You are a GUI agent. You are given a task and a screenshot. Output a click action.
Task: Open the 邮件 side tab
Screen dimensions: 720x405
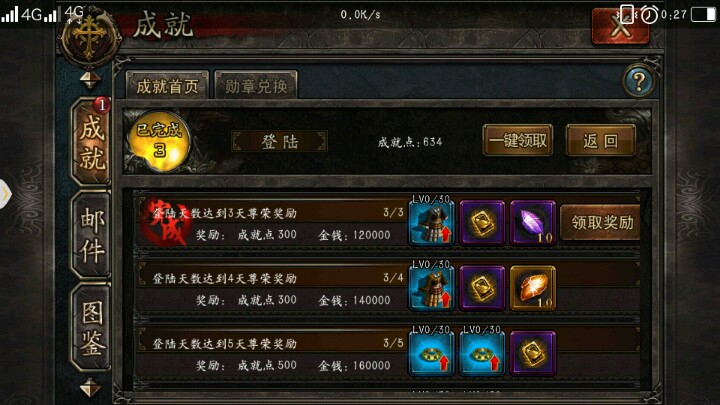tap(91, 235)
